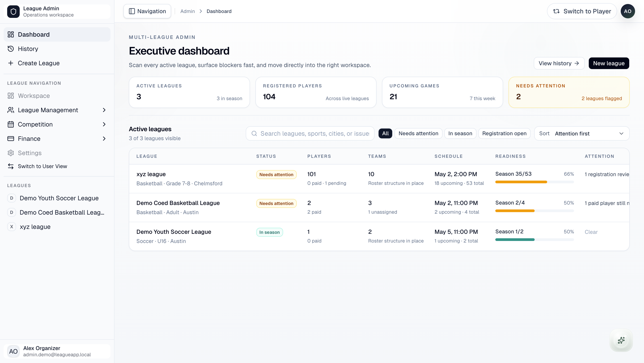Click the swap arrows icon for User View
Image resolution: width=644 pixels, height=363 pixels.
click(x=11, y=166)
